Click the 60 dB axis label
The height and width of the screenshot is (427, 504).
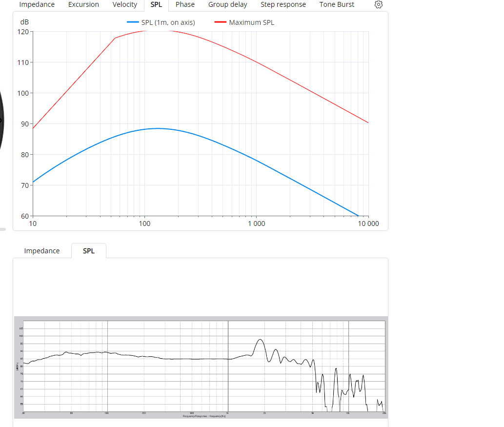click(x=25, y=216)
